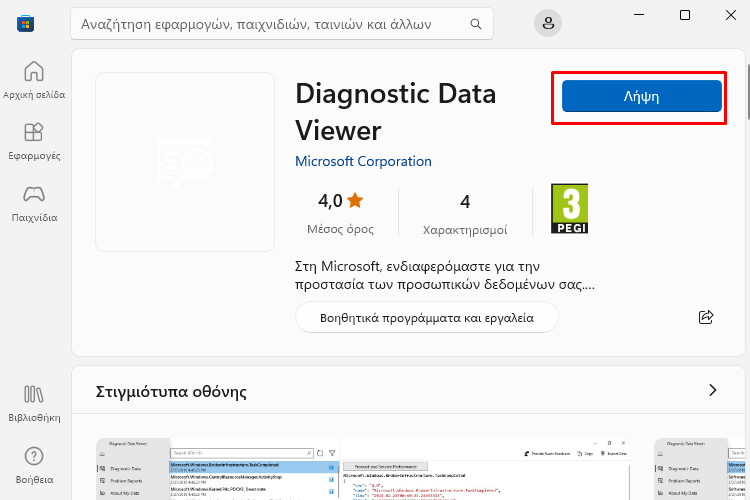Open the Βιβλιοθήκη library

(x=34, y=403)
